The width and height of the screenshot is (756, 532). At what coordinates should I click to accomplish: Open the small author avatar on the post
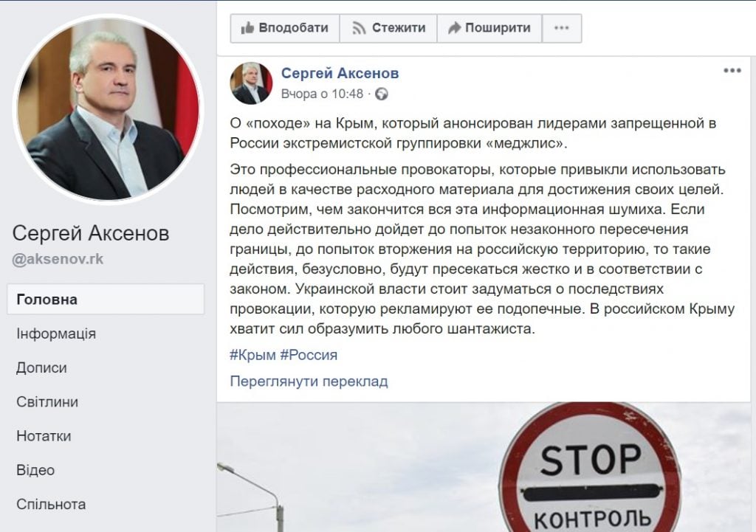point(251,83)
